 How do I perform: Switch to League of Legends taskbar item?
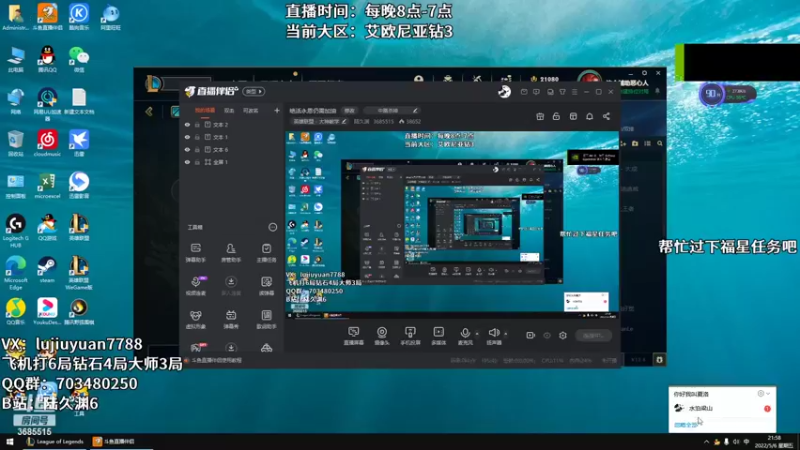(x=55, y=441)
